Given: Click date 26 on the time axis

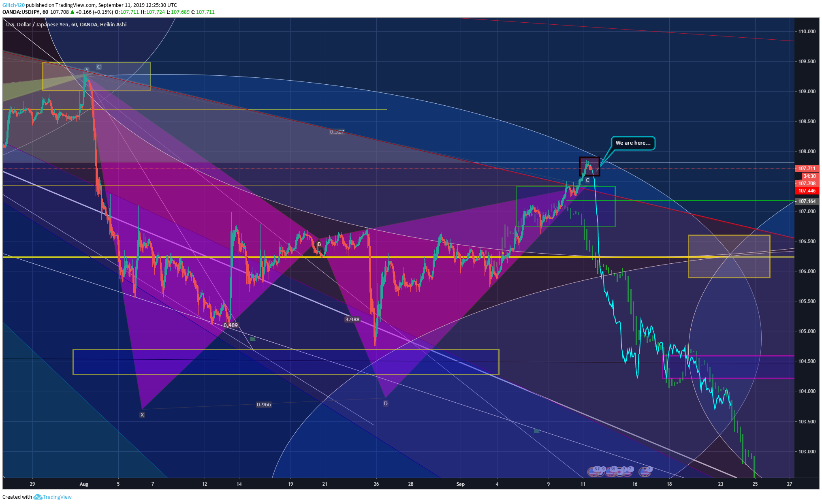Looking at the screenshot, I should [376, 484].
